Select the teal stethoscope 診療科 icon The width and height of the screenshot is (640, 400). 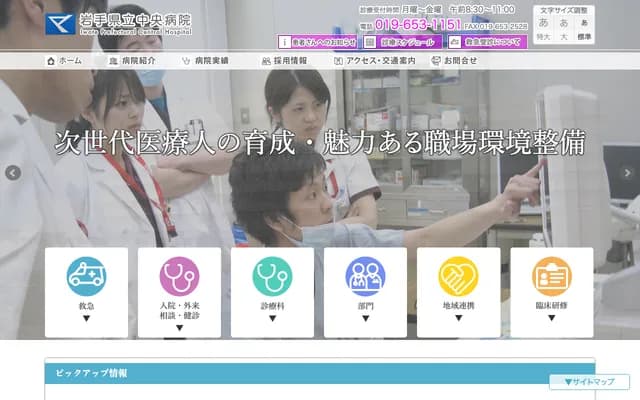272,276
